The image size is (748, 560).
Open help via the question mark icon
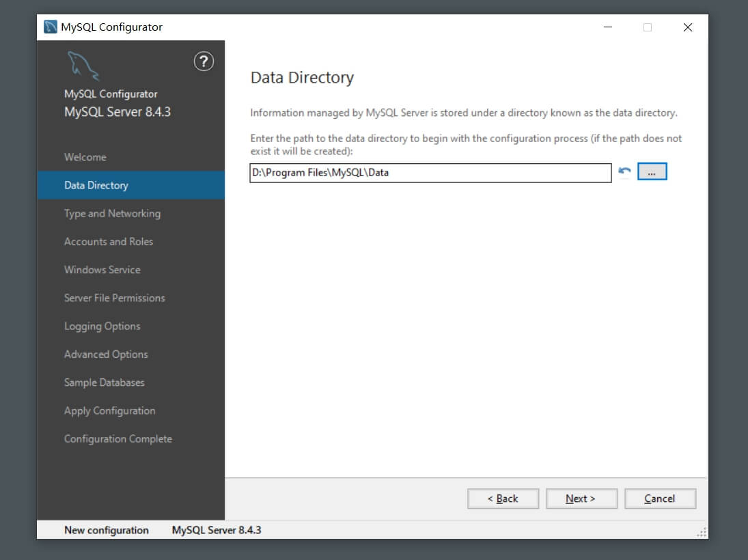[204, 61]
